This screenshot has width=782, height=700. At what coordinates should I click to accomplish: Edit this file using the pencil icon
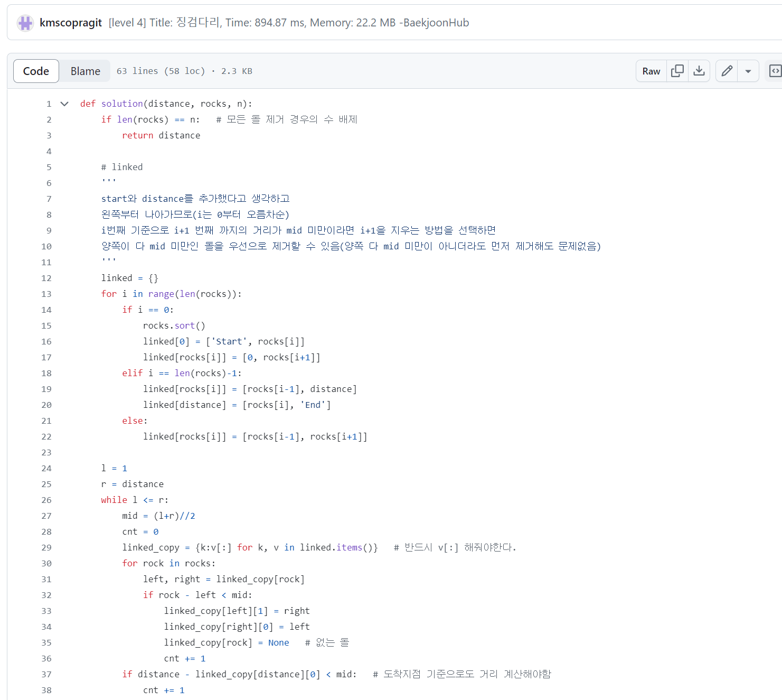727,70
